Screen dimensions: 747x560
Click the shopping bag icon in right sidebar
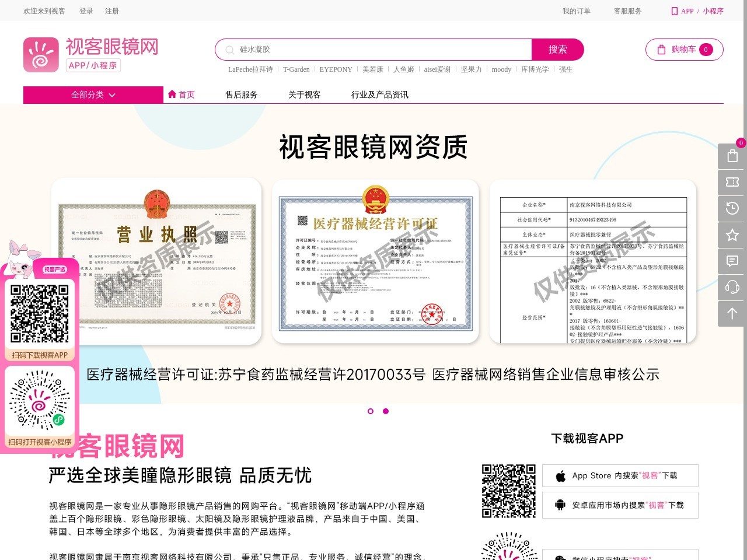click(732, 156)
